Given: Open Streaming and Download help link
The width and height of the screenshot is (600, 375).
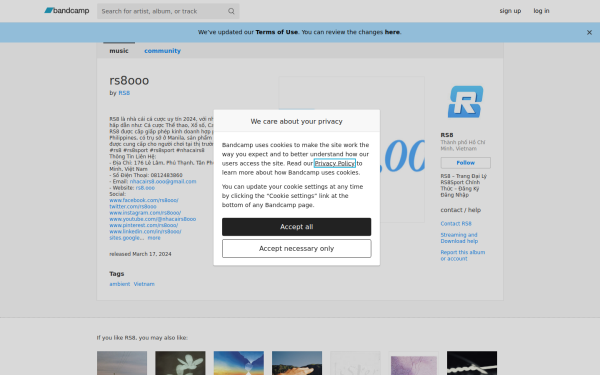Looking at the screenshot, I should click(x=459, y=238).
